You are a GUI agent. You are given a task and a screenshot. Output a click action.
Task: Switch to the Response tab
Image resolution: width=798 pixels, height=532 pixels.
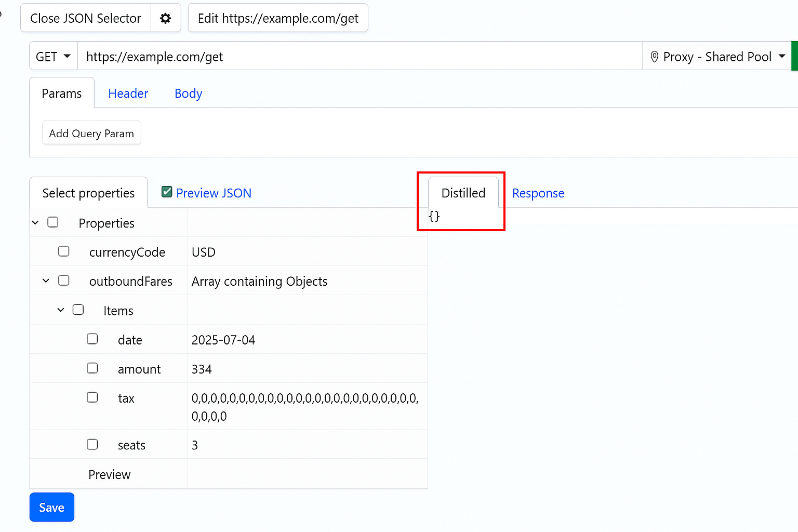(538, 193)
